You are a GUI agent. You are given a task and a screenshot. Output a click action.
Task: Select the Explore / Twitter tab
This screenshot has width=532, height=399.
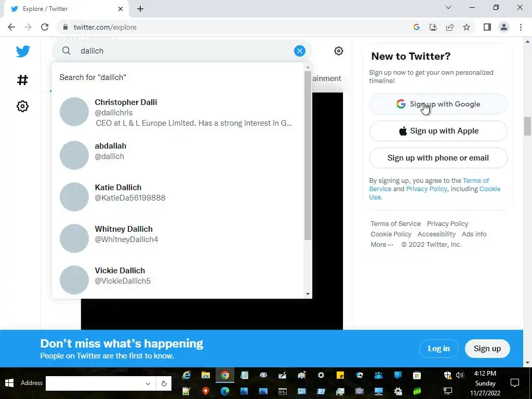pos(66,9)
